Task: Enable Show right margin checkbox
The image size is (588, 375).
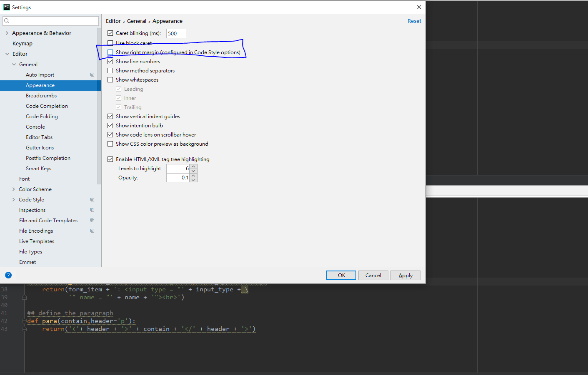Action: [110, 52]
